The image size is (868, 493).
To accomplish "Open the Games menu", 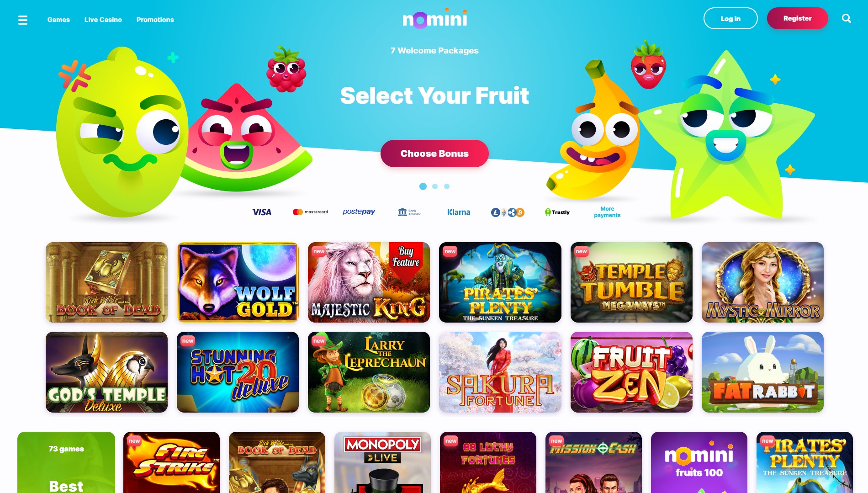I will coord(58,20).
